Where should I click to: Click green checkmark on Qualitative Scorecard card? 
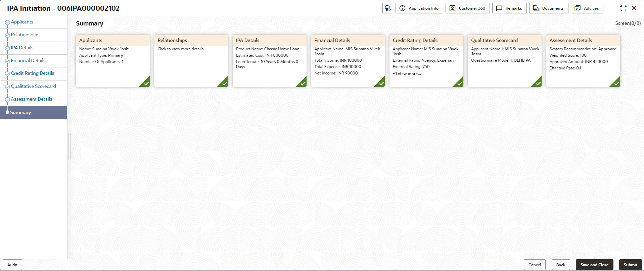(x=538, y=83)
